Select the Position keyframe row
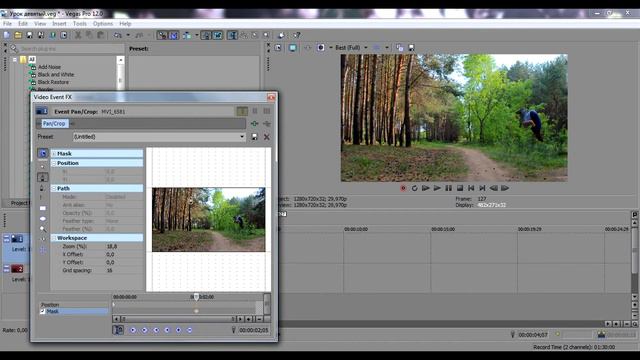Viewport: 640px width, 360px height. coord(74,304)
